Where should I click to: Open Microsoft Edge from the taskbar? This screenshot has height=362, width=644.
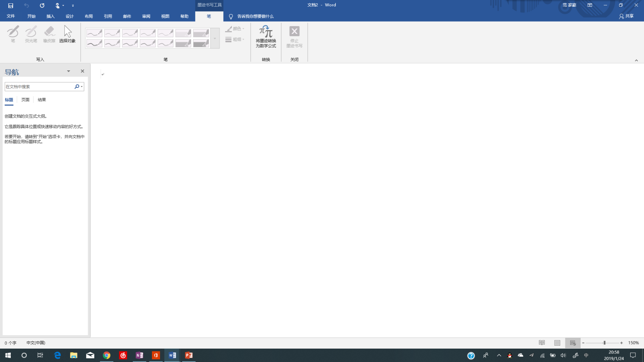pos(57,355)
